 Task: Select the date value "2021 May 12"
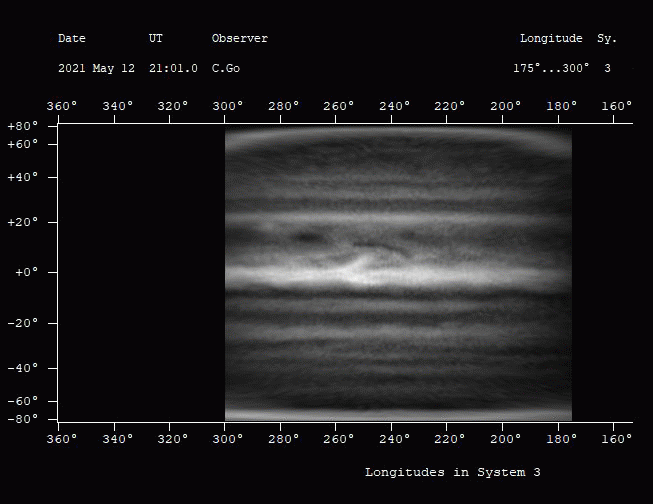(x=96, y=68)
